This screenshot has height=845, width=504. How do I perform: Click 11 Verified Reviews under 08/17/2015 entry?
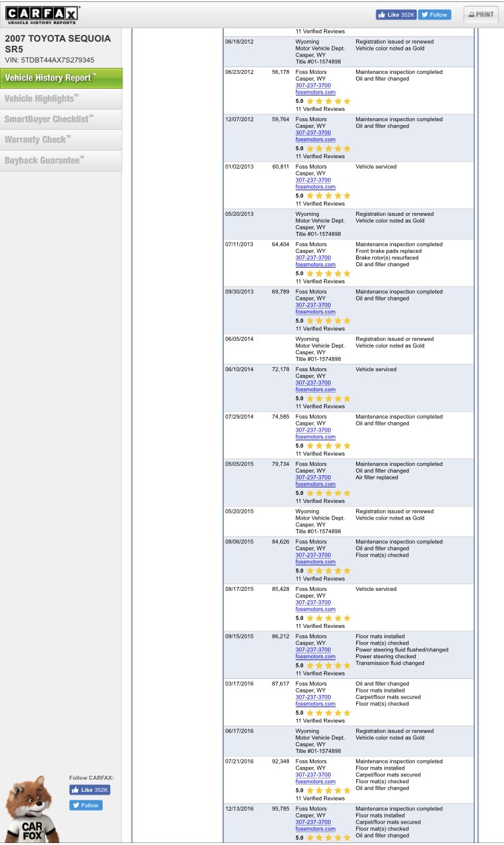[x=320, y=626]
